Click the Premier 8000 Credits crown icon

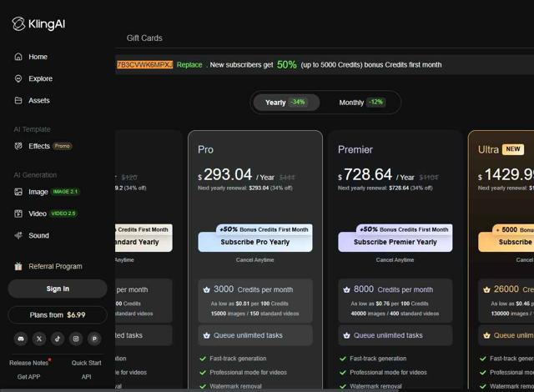point(347,290)
